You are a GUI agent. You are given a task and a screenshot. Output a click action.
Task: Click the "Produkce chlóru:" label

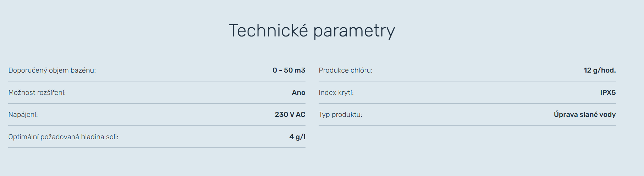click(x=346, y=70)
